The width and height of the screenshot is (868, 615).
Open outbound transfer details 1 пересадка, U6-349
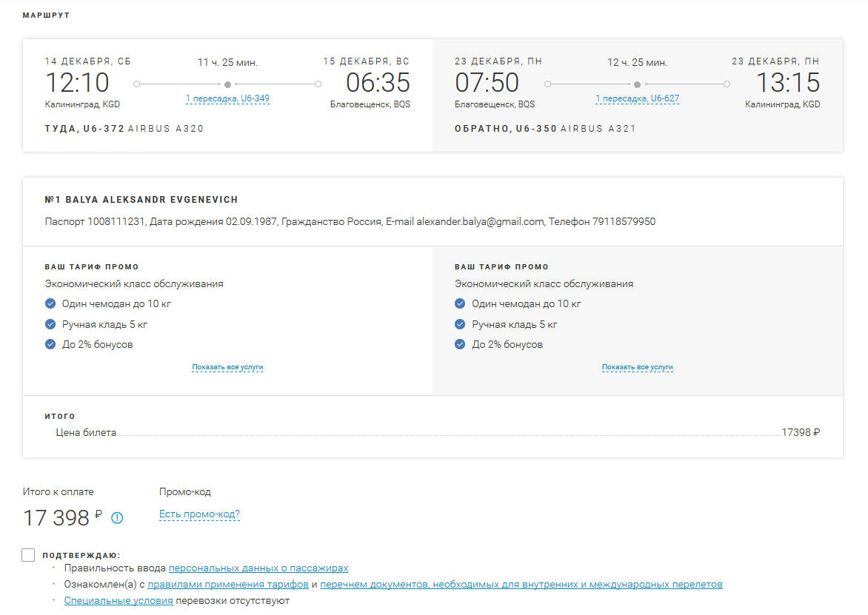click(x=227, y=98)
